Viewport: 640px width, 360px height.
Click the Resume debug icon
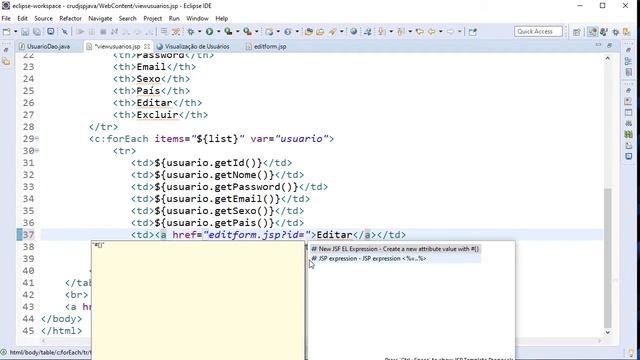(80, 31)
